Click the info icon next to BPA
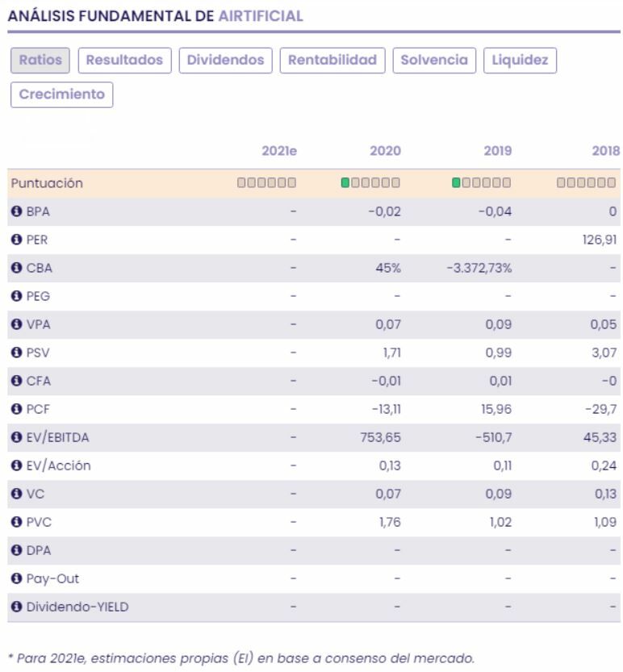623x672 pixels. coord(16,211)
